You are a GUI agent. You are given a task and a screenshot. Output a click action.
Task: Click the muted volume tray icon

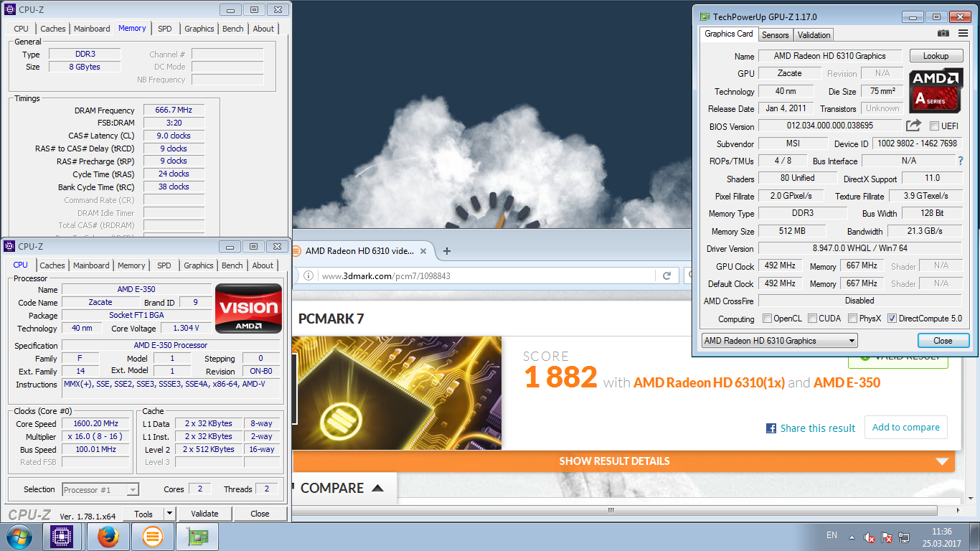[x=870, y=537]
